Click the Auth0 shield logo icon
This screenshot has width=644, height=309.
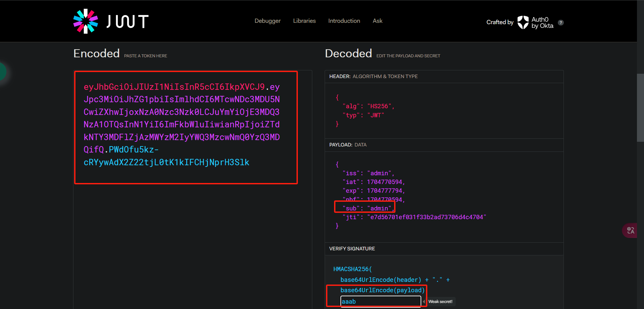(x=523, y=22)
